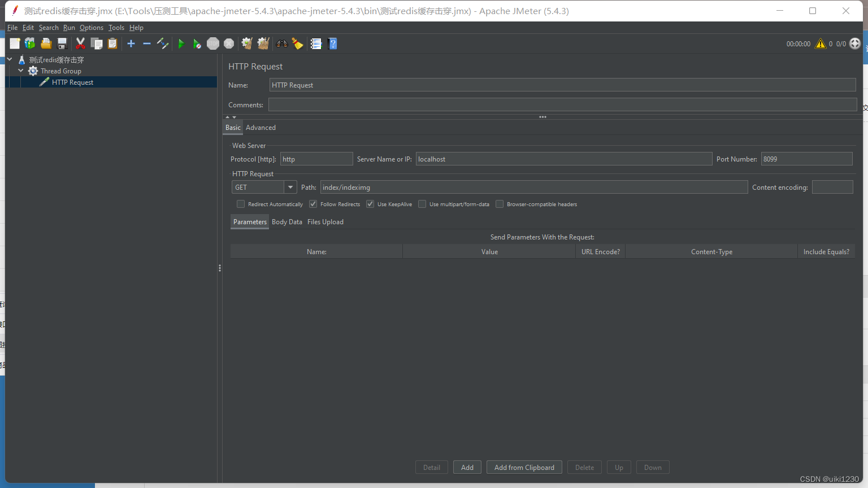The width and height of the screenshot is (868, 488).
Task: Click Start no pauses icon
Action: click(x=197, y=43)
